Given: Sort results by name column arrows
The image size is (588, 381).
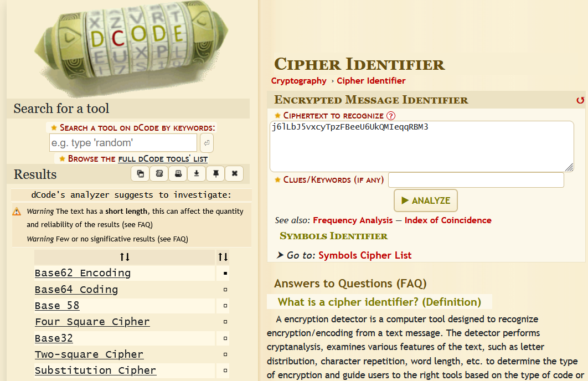Looking at the screenshot, I should tap(125, 257).
